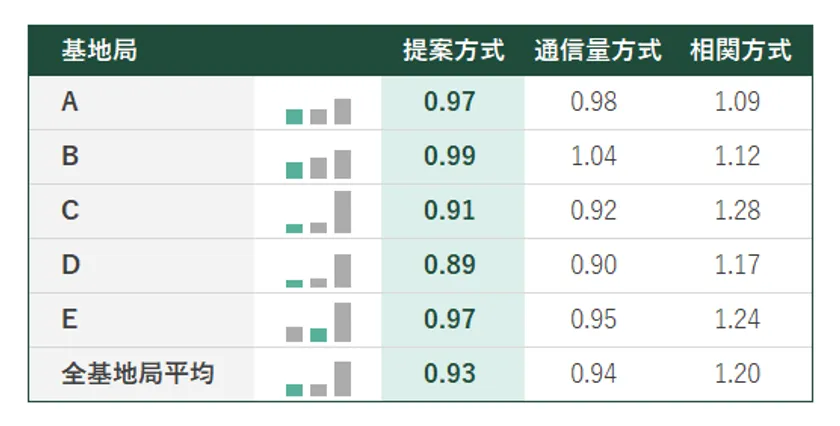Click the mini bar chart for station B

pos(318,164)
